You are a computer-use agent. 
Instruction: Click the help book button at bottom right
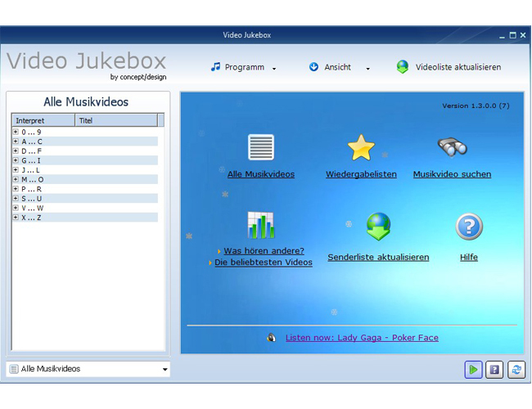[494, 369]
